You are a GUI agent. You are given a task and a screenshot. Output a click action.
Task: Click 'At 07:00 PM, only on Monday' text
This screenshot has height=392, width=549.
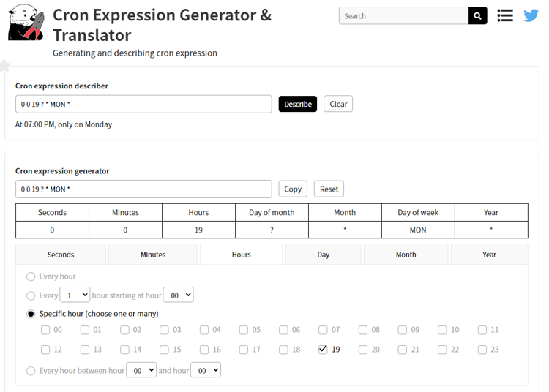(x=64, y=124)
